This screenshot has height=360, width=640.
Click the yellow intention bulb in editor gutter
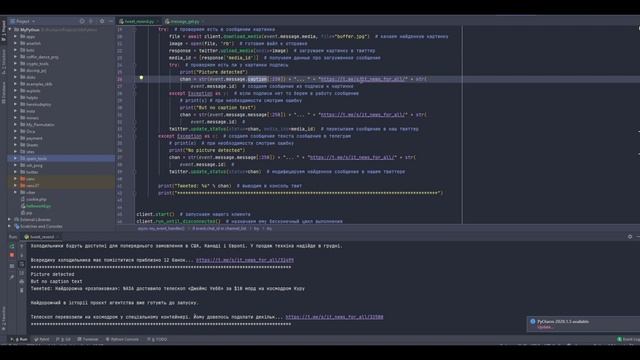click(x=141, y=78)
